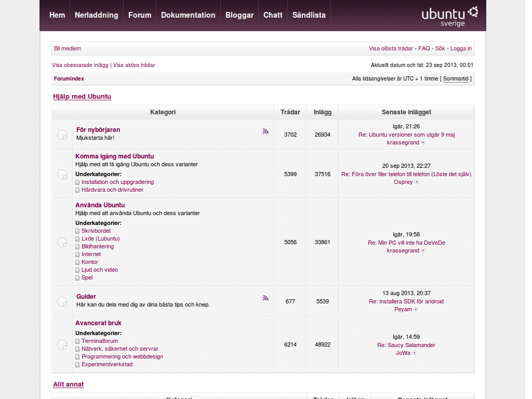Image resolution: width=532 pixels, height=399 pixels.
Task: Open the Sök search page
Action: tap(440, 48)
